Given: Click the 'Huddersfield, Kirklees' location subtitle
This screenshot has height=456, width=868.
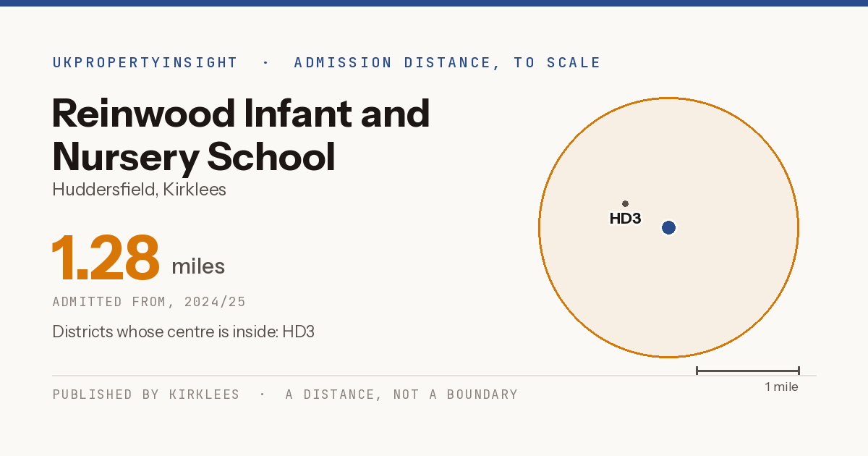Looking at the screenshot, I should click(140, 190).
